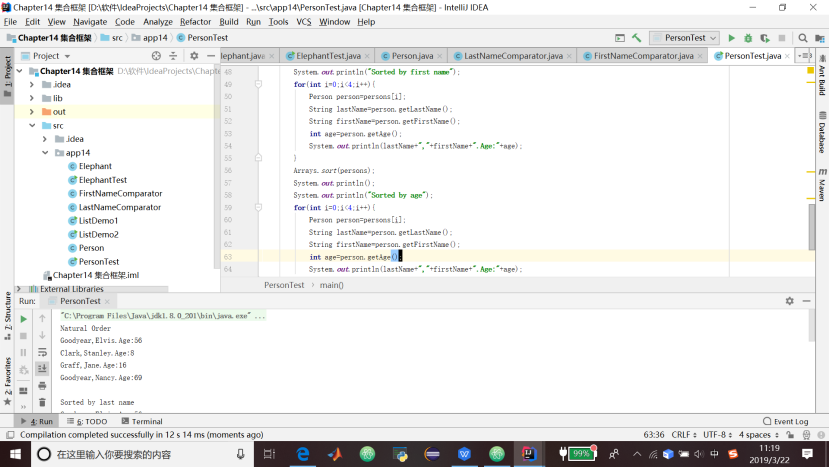Click the green Run button in toolbar
This screenshot has width=830, height=467.
point(732,38)
